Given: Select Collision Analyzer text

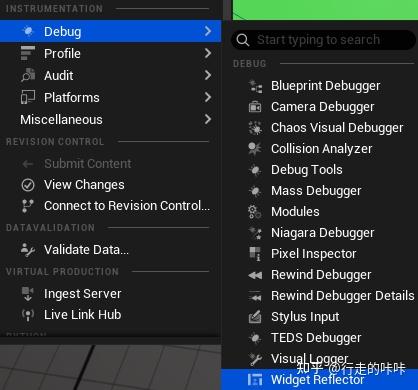Looking at the screenshot, I should click(x=321, y=149).
